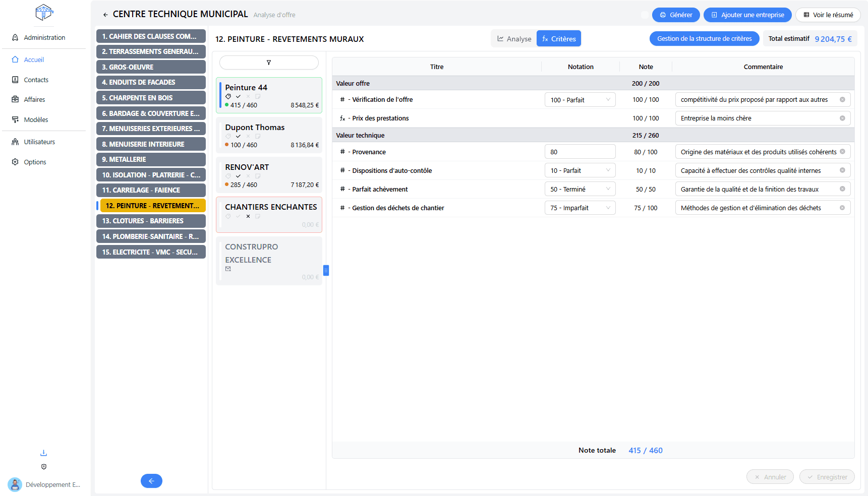Toggle the X reject mark on CHANTIERS ENCHANTES
This screenshot has height=496, width=868.
point(248,216)
